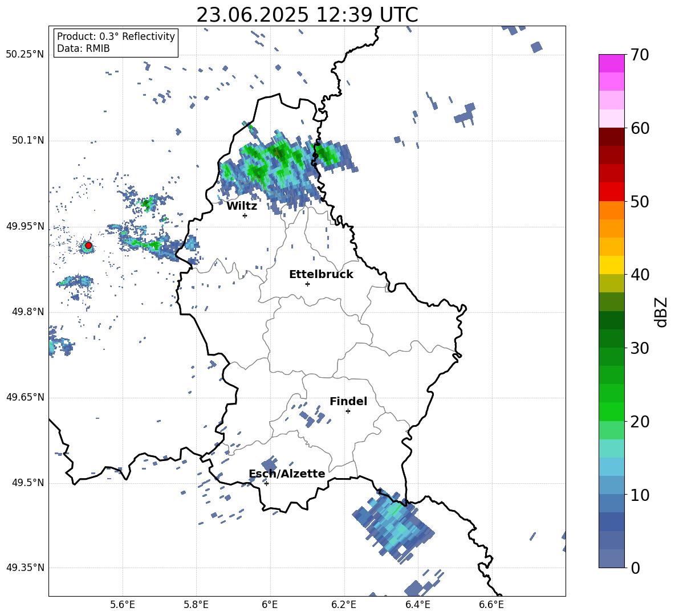
Task: Click the 49.8°N latitude label
Action: 28,312
